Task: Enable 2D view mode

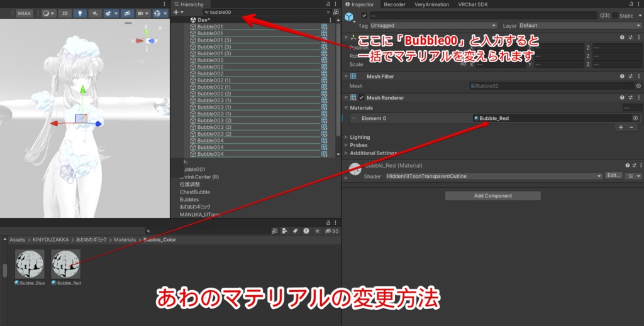Action: click(65, 14)
